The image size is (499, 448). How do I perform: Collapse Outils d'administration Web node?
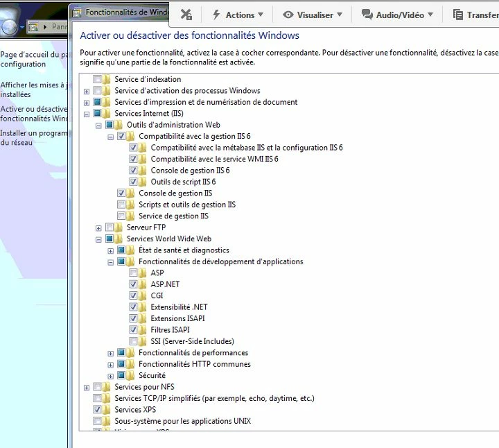point(98,126)
